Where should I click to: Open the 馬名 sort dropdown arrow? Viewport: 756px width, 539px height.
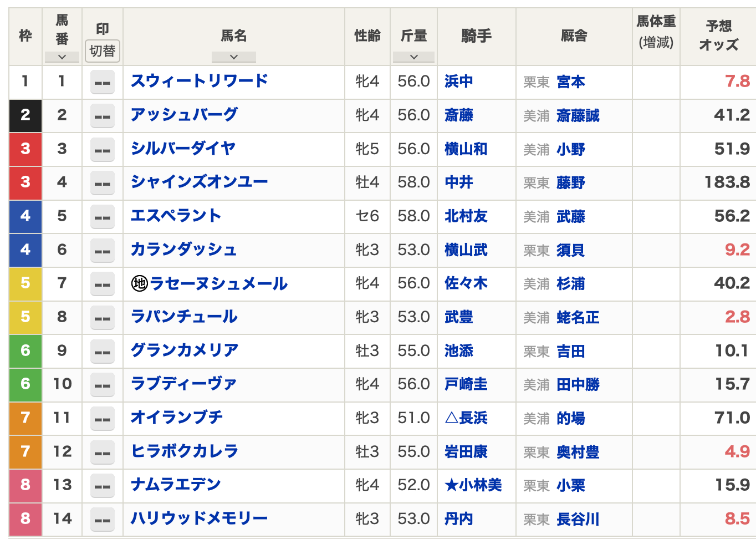233,57
